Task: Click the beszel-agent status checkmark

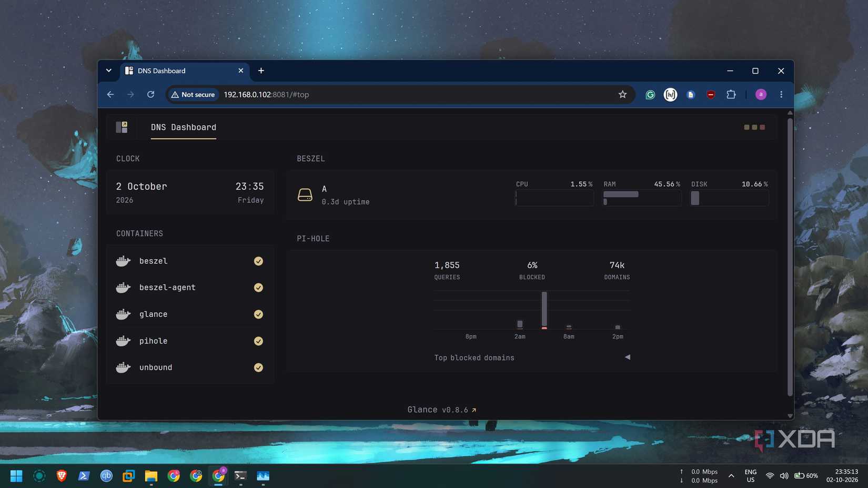Action: pos(258,288)
